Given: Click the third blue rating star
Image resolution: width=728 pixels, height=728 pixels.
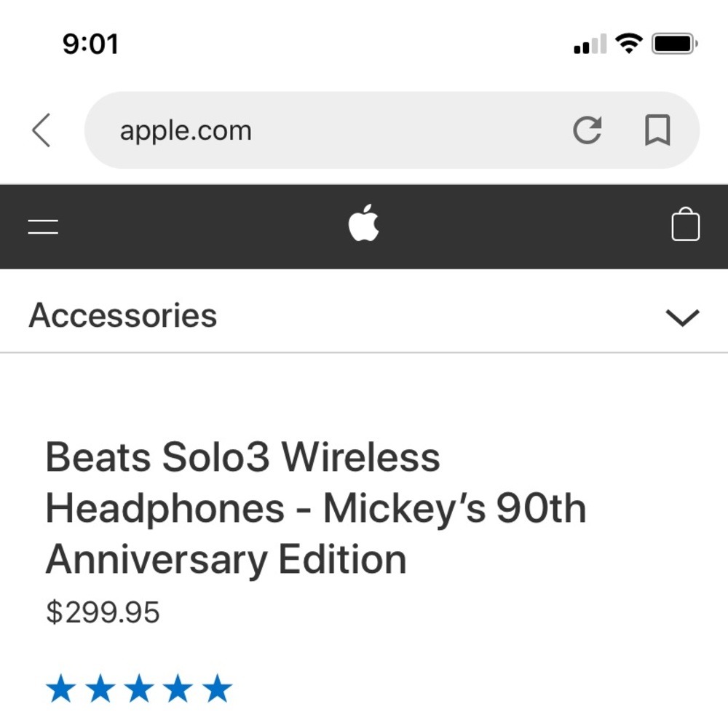Looking at the screenshot, I should (x=139, y=689).
